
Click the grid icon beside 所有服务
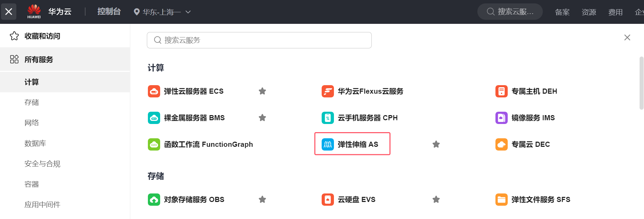click(x=14, y=59)
